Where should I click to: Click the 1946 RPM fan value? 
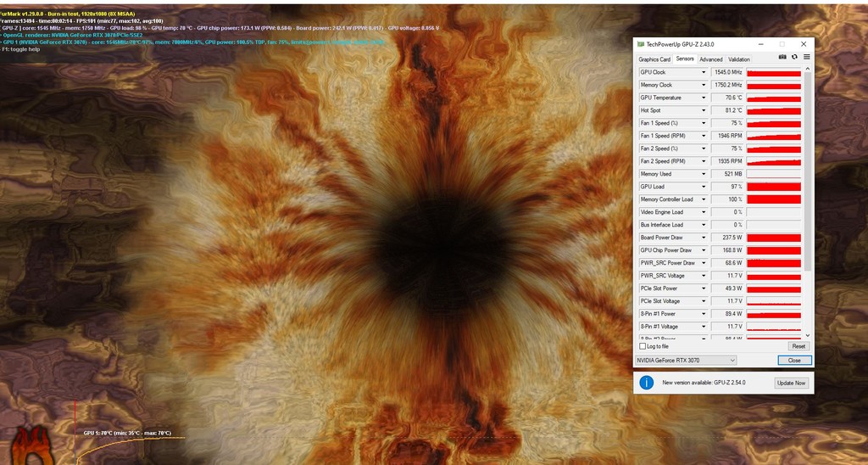[727, 137]
